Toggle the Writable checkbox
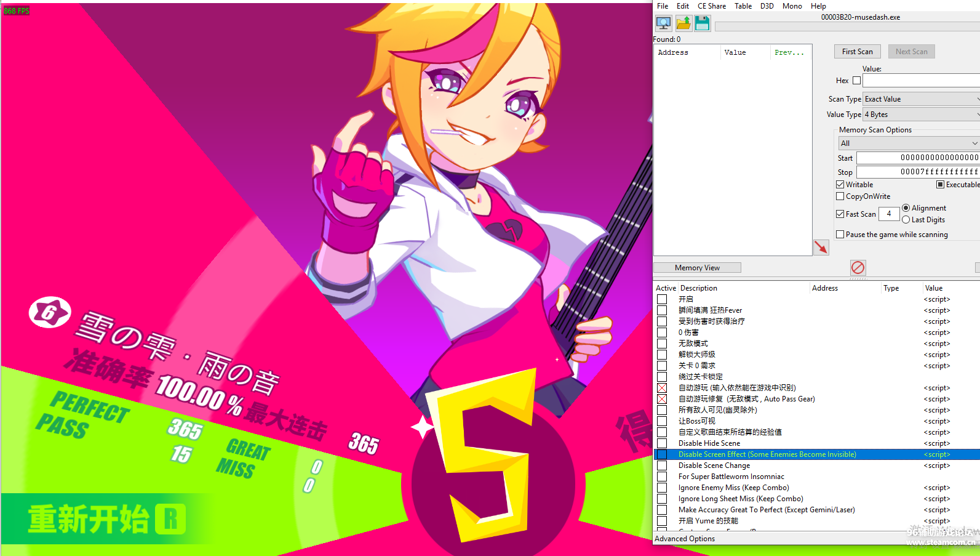 click(x=840, y=185)
